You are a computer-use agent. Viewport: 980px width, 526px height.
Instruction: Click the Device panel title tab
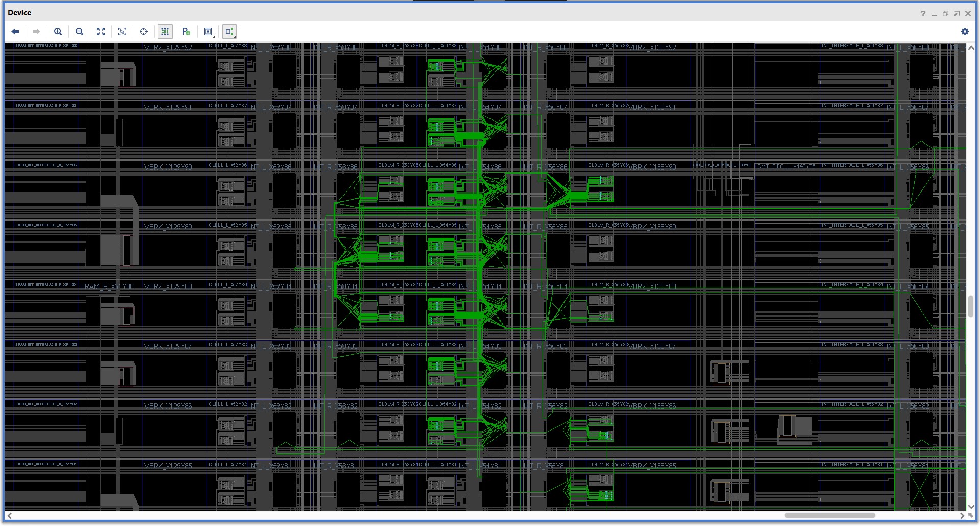20,12
